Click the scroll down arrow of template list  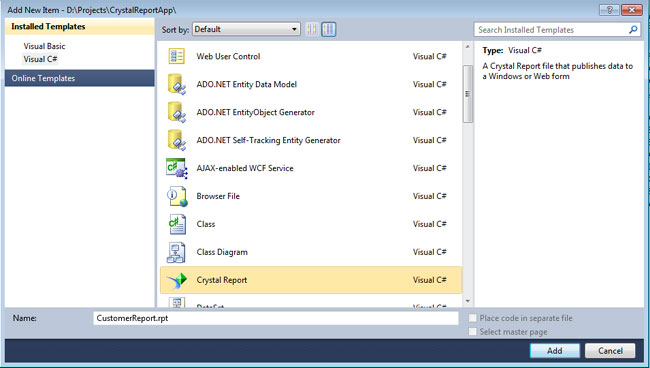[x=468, y=301]
